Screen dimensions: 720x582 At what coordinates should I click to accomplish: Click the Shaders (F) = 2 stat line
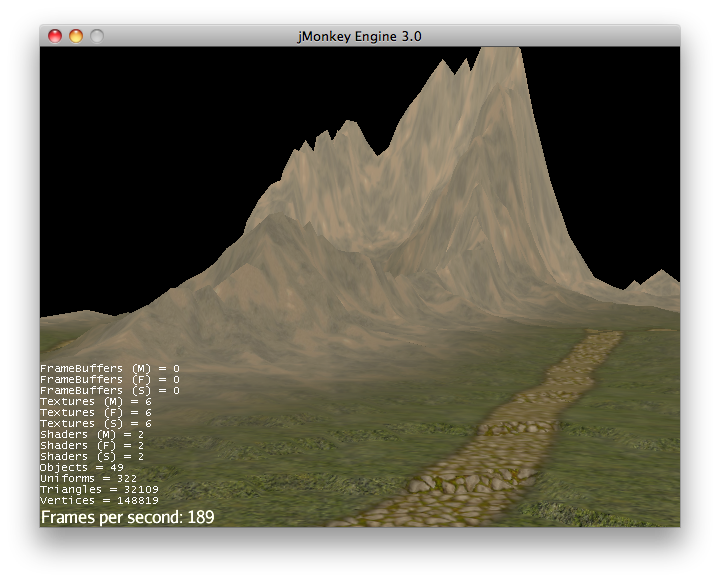click(92, 446)
